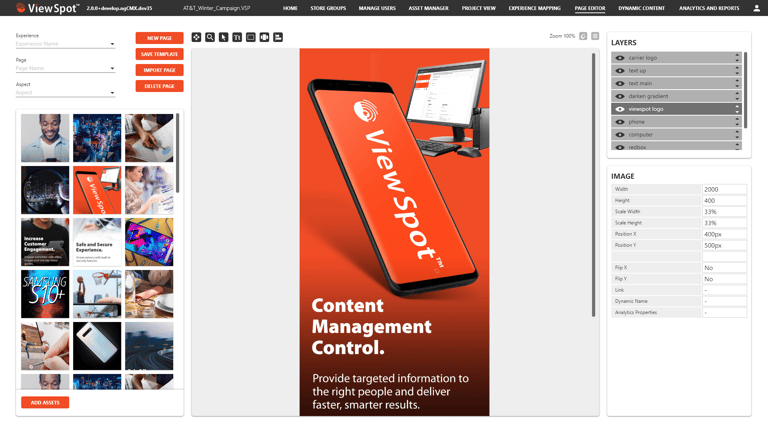Click the grid view icon beside zoom
Screen dimensions: 768x432
pos(595,36)
